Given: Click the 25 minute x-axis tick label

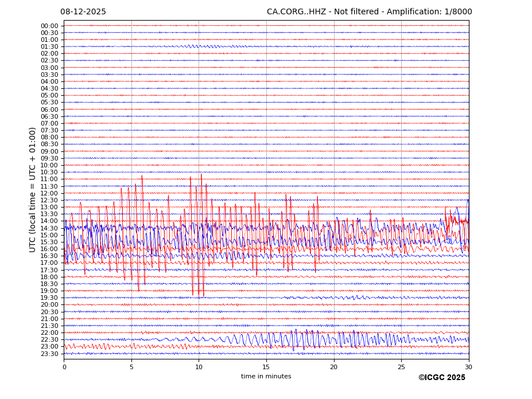Looking at the screenshot, I should tap(401, 367).
